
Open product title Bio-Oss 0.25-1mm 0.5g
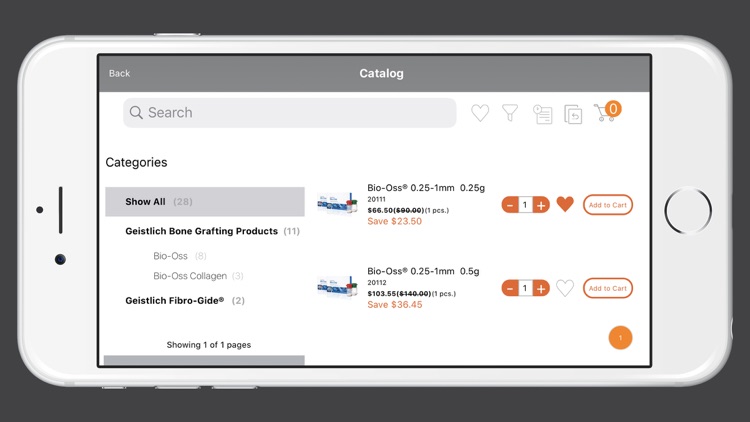423,271
